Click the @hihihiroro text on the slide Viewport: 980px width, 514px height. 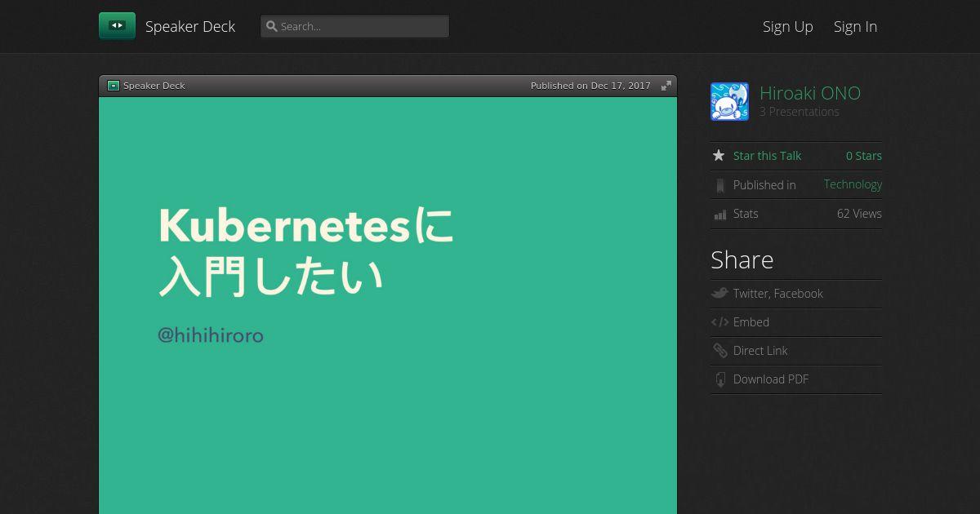click(211, 335)
